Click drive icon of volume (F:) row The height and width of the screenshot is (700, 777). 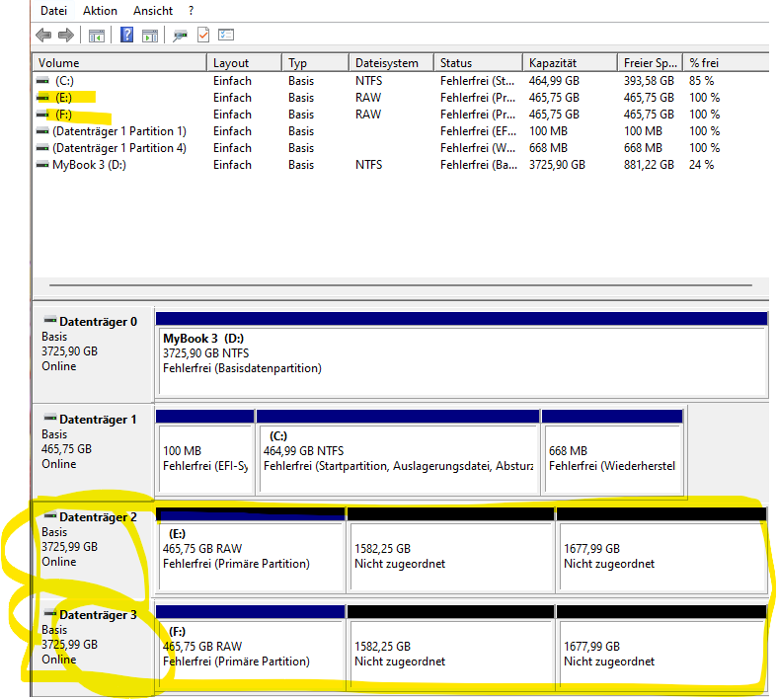43,114
